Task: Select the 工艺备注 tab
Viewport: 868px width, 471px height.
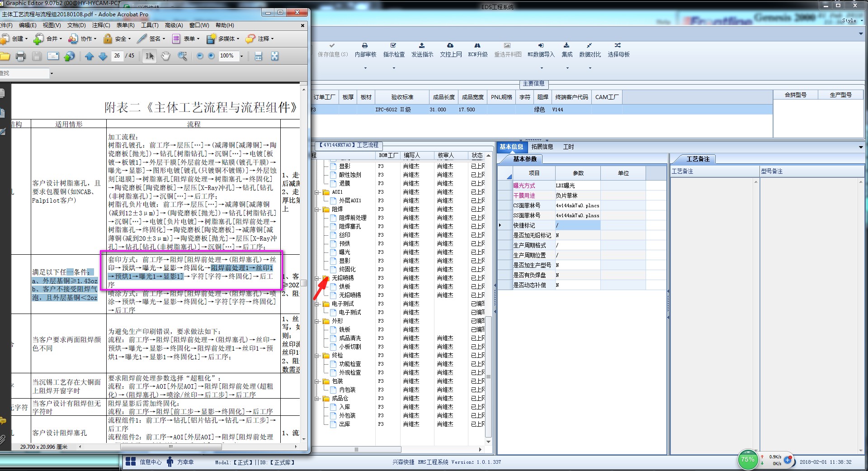Action: (698, 159)
